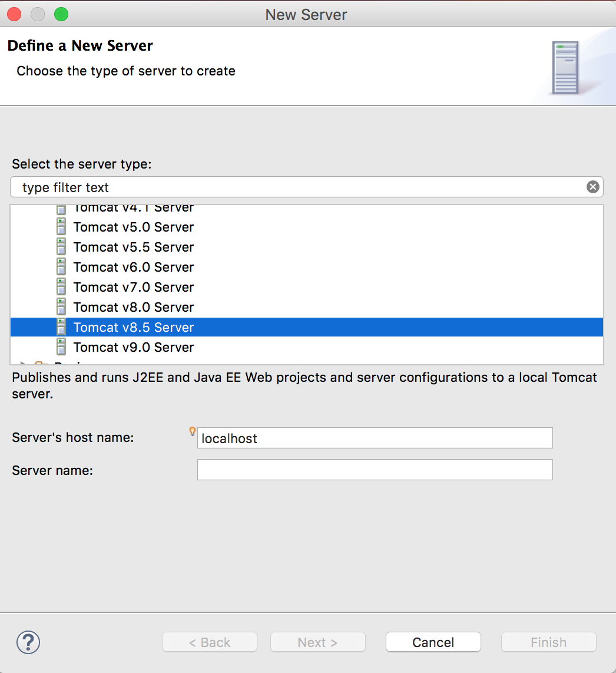Click the Tomcat v5.0 Server icon
This screenshot has height=673, width=616.
point(61,227)
